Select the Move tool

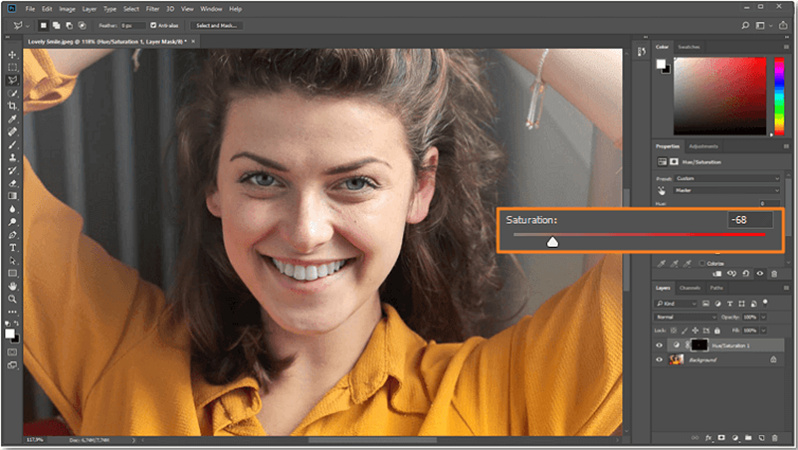(x=13, y=54)
